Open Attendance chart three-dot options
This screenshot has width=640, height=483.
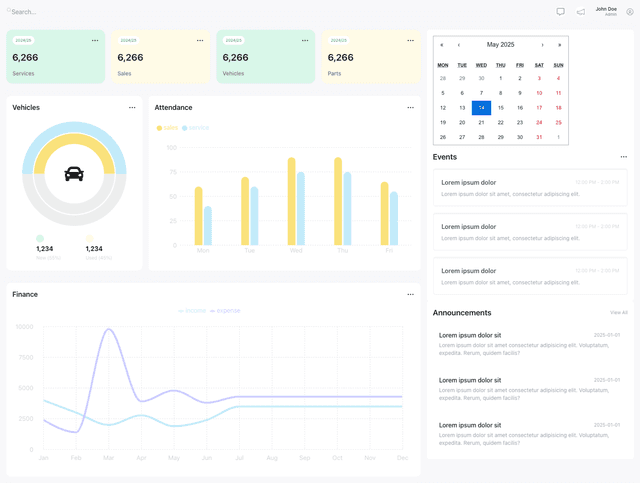(410, 107)
